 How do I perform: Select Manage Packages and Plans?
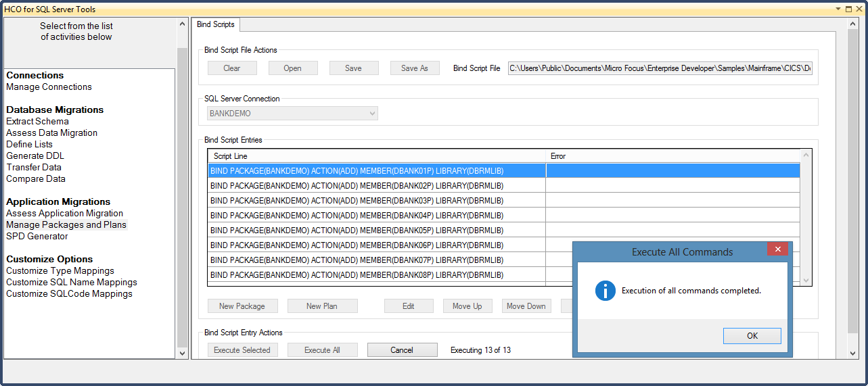pos(66,225)
